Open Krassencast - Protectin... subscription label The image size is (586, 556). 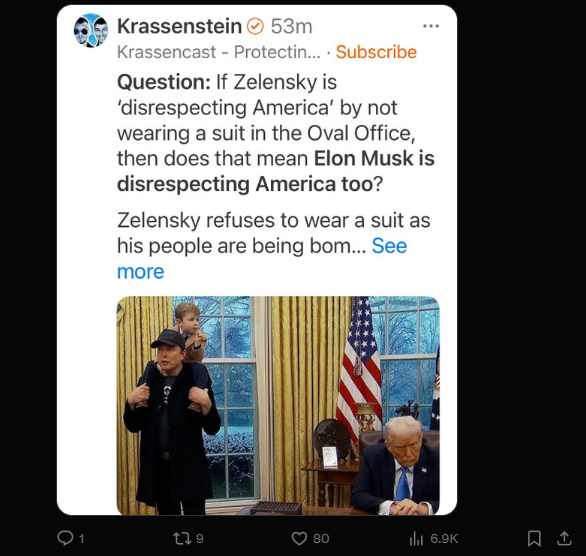pos(219,52)
